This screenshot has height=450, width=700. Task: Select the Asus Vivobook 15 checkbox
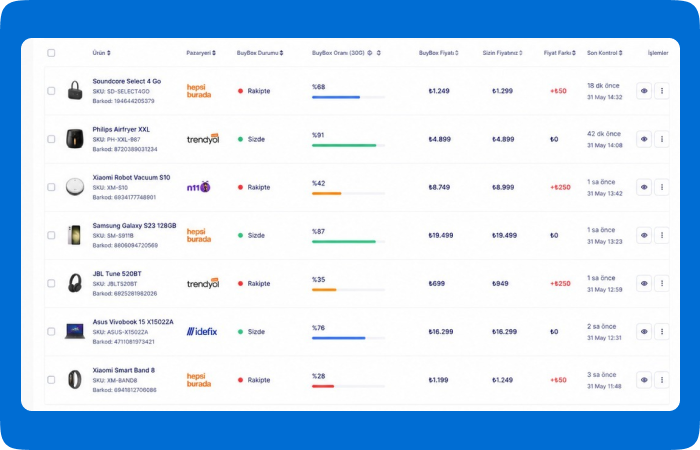pos(51,332)
